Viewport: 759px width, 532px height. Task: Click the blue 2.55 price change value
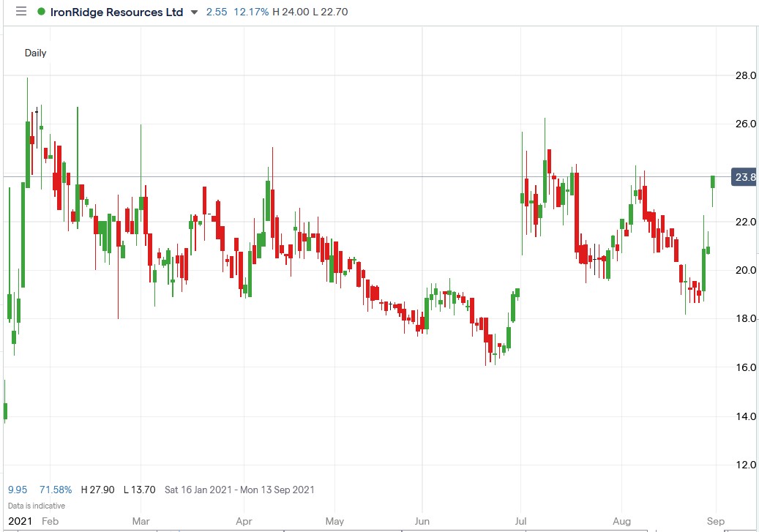tap(216, 12)
